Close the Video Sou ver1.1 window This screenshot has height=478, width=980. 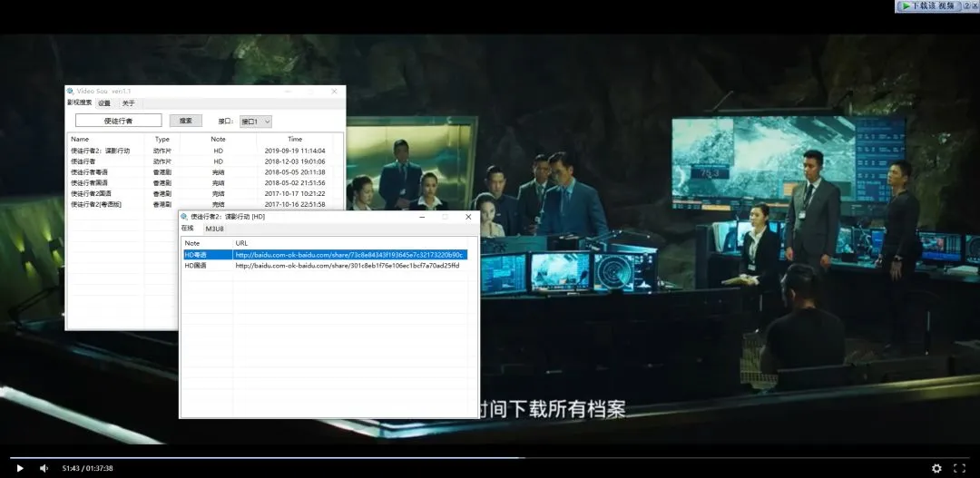pos(334,92)
